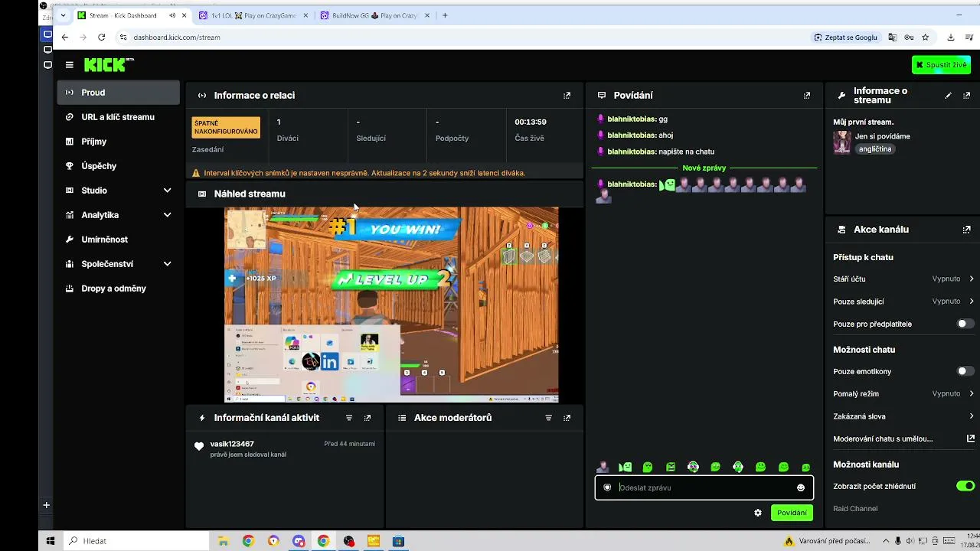Click the chat identity shield icon

[x=607, y=487]
